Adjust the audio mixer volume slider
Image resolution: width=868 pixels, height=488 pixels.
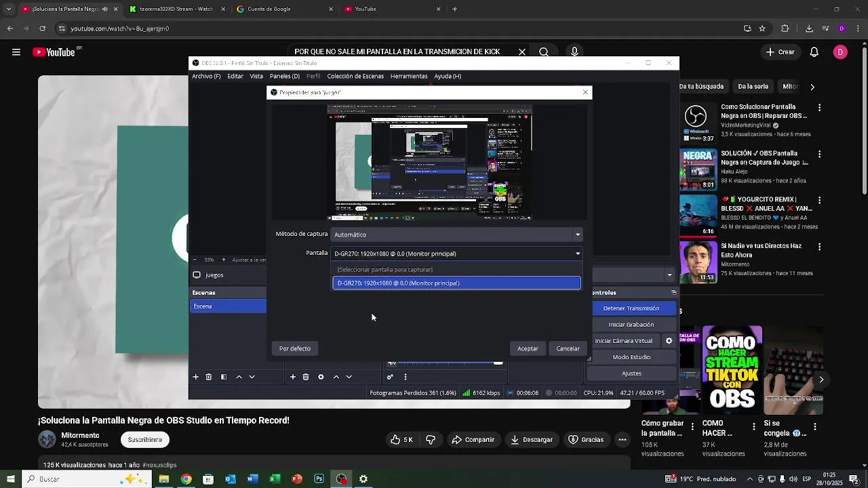pos(498,363)
